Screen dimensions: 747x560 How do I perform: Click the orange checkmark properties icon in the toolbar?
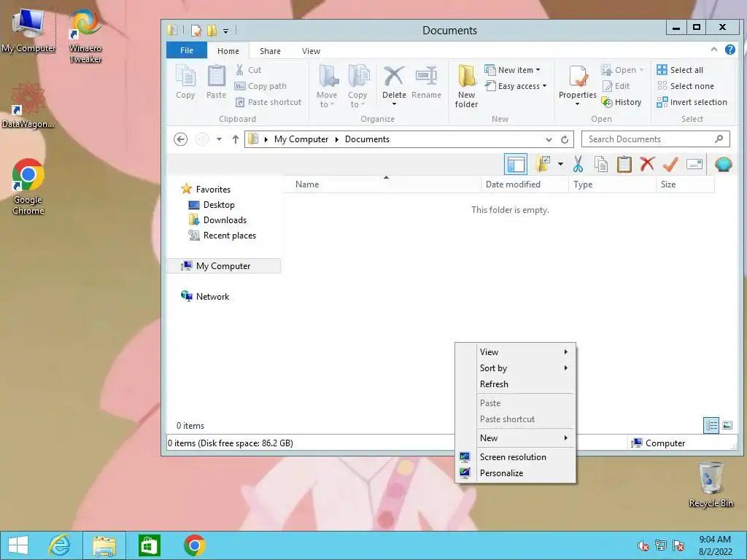click(x=670, y=164)
